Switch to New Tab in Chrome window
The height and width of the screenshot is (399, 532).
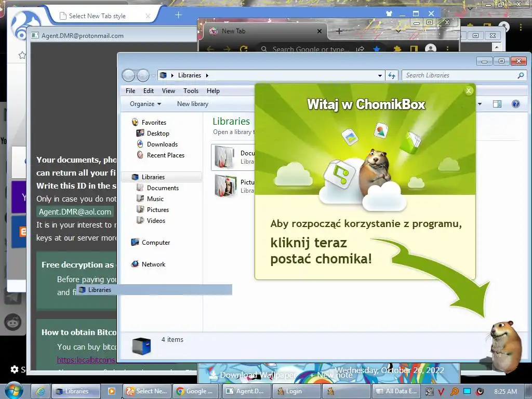233,31
